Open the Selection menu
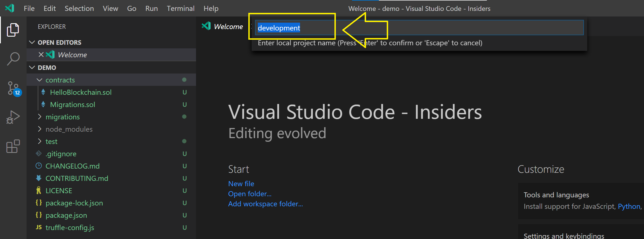 coord(79,8)
